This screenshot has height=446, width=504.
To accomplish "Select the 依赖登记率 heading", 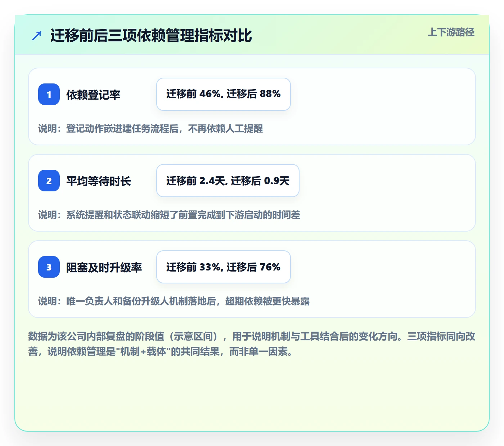I will click(93, 95).
